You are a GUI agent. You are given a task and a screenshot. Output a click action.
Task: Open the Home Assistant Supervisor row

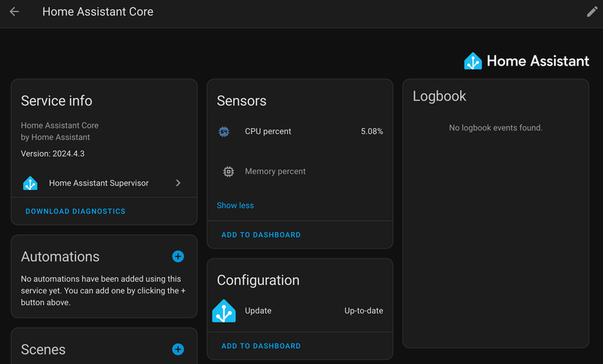pos(99,183)
